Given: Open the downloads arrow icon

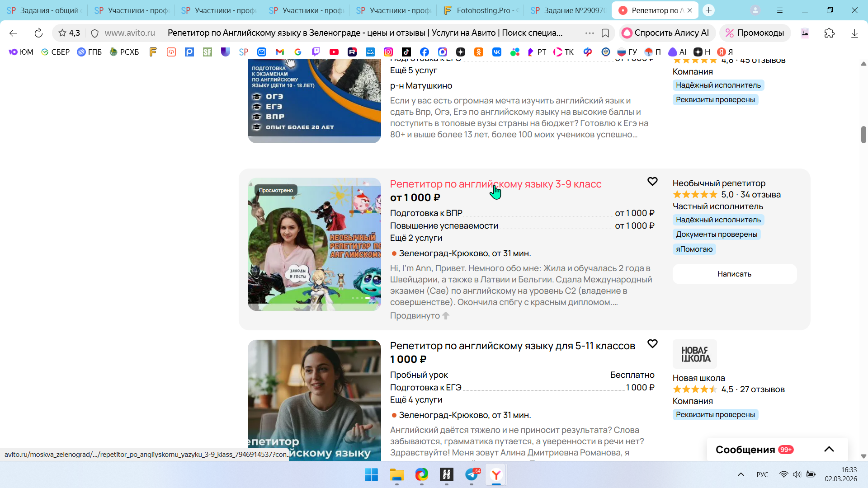Looking at the screenshot, I should click(x=854, y=33).
